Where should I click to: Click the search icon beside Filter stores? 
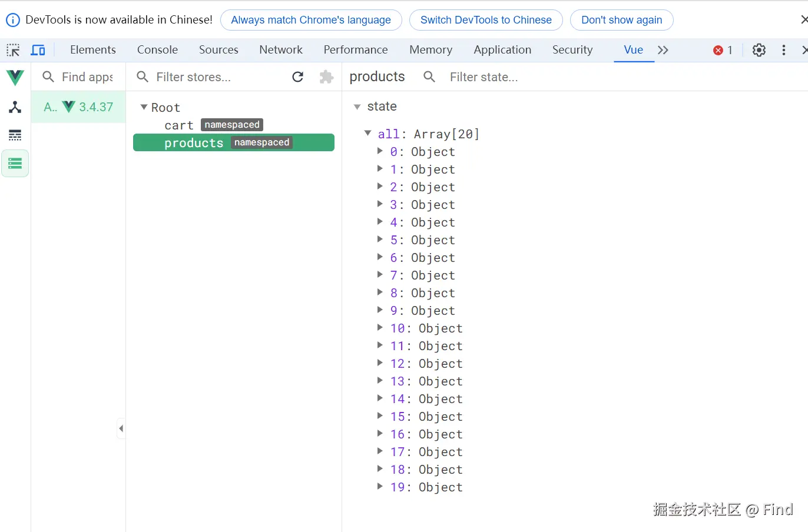143,77
